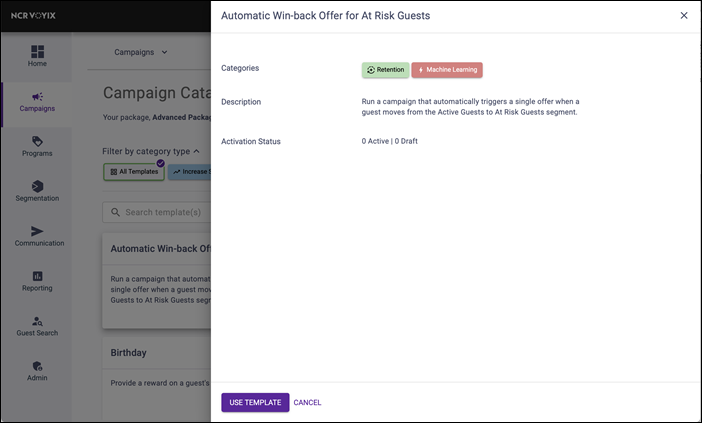The height and width of the screenshot is (423, 702).
Task: Click the Description field label
Action: click(241, 102)
